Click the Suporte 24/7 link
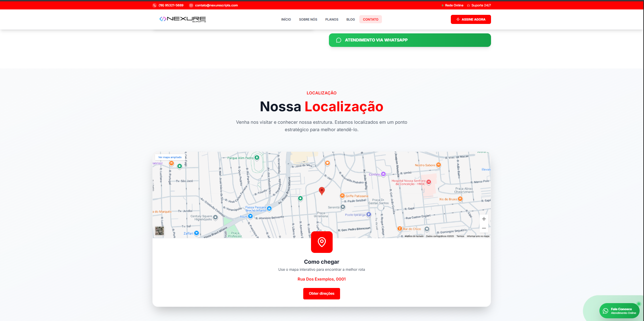Image resolution: width=644 pixels, height=321 pixels. click(x=481, y=5)
